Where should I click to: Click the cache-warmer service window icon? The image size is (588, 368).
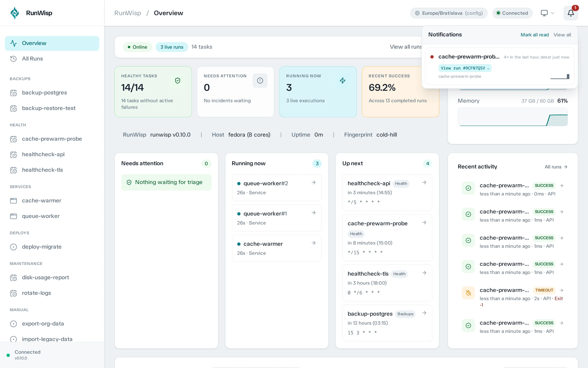[x=13, y=201]
